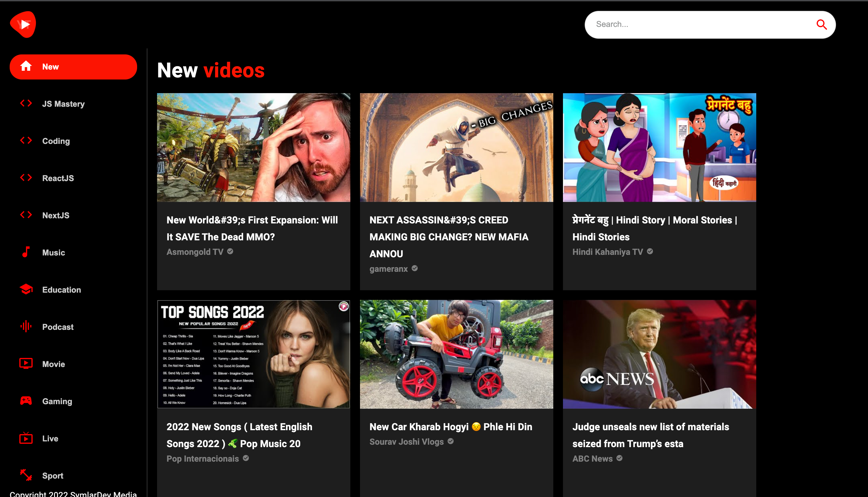Image resolution: width=868 pixels, height=497 pixels.
Task: Click the red magnifier search icon
Action: click(821, 24)
